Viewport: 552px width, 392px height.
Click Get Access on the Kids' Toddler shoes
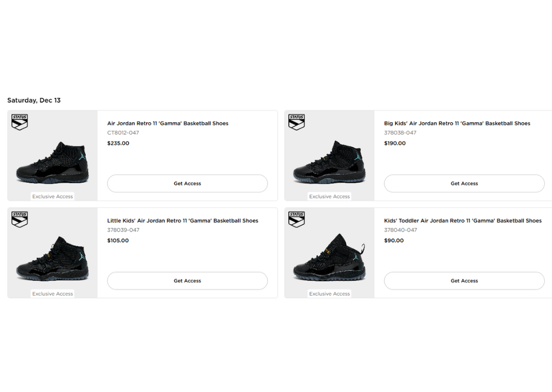pyautogui.click(x=464, y=281)
